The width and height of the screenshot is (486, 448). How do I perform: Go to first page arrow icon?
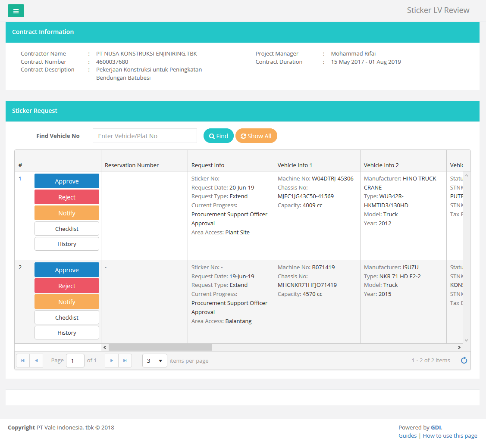pyautogui.click(x=23, y=361)
